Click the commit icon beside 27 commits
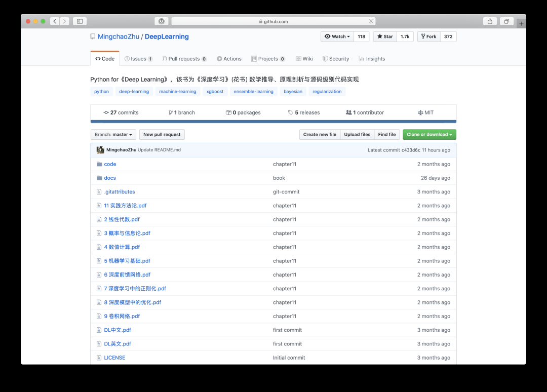The width and height of the screenshot is (547, 392). [x=106, y=112]
